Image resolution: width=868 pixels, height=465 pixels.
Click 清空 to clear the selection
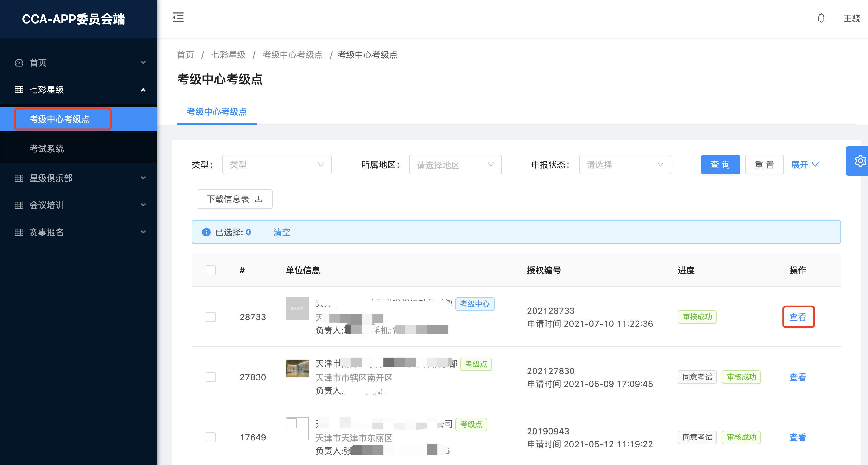[x=282, y=232]
